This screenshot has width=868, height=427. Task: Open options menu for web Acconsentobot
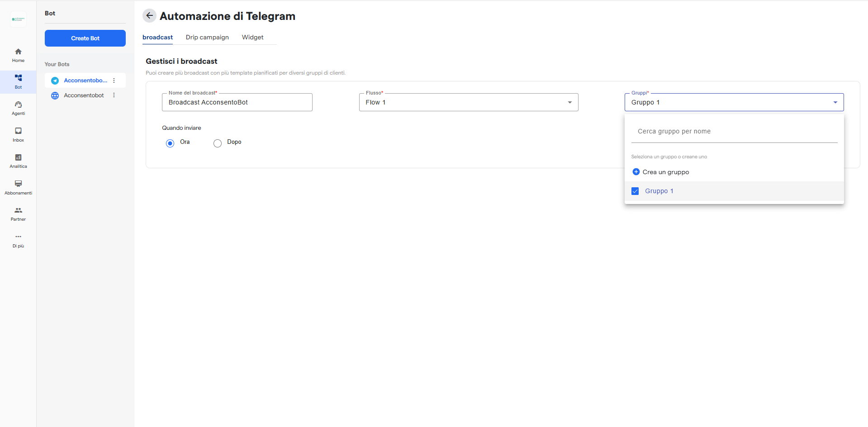pyautogui.click(x=114, y=95)
